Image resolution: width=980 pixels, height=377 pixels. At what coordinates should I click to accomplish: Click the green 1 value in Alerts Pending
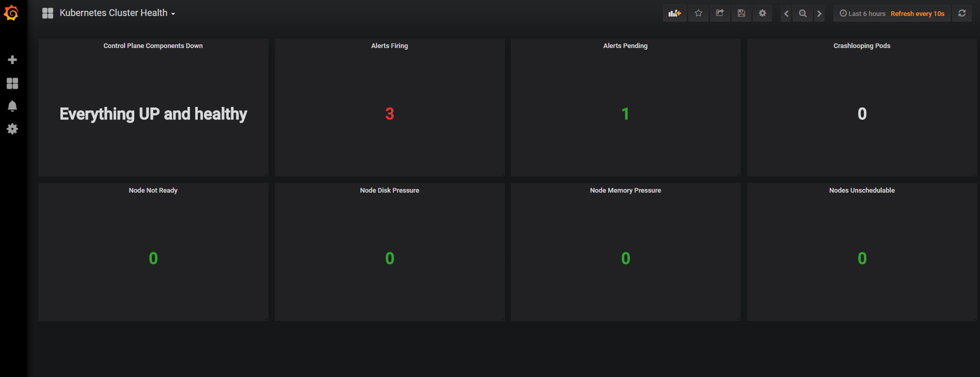point(625,114)
